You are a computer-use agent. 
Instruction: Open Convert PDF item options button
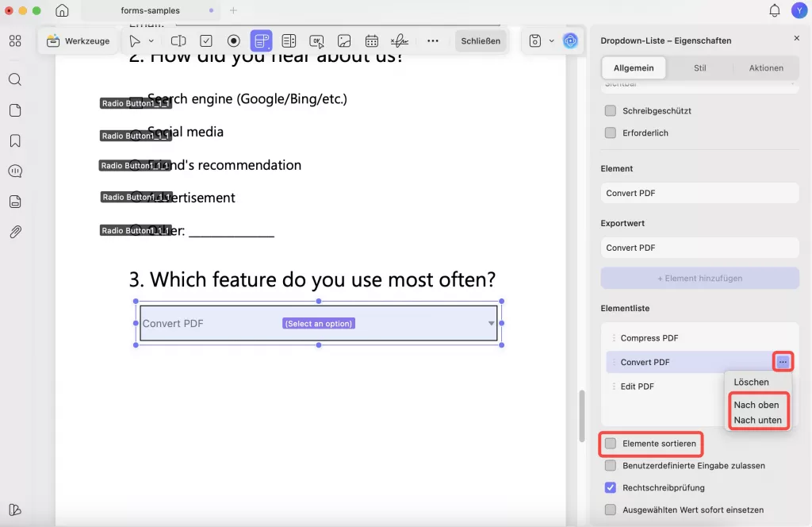pos(783,362)
